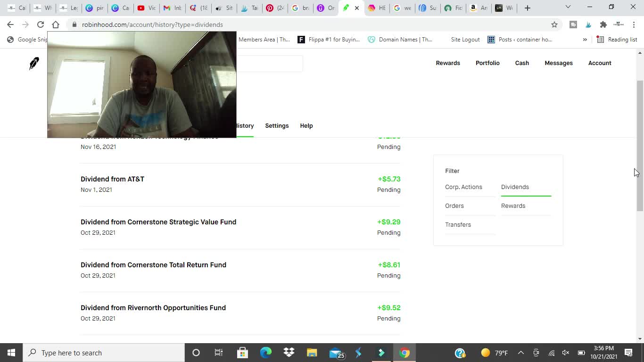This screenshot has height=362, width=644.
Task: Open the Posts container ho... bookmark
Action: pyautogui.click(x=520, y=40)
